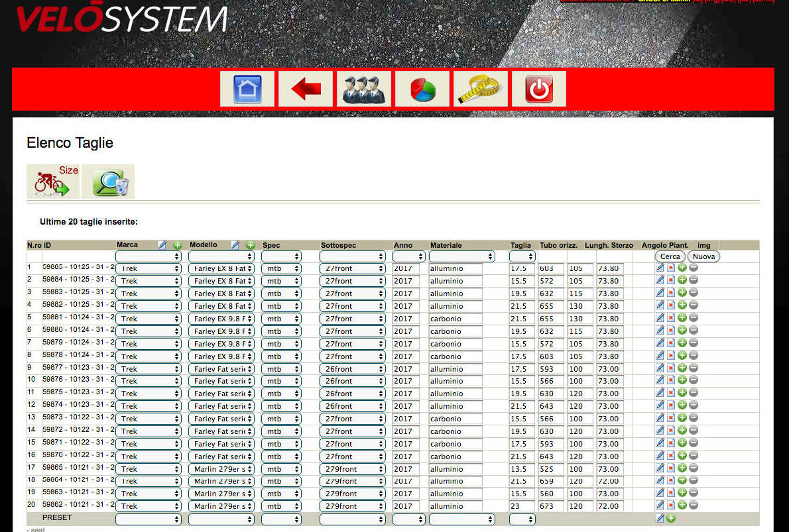Edit row 12 with its pencil icon
789x532 pixels.
point(660,405)
